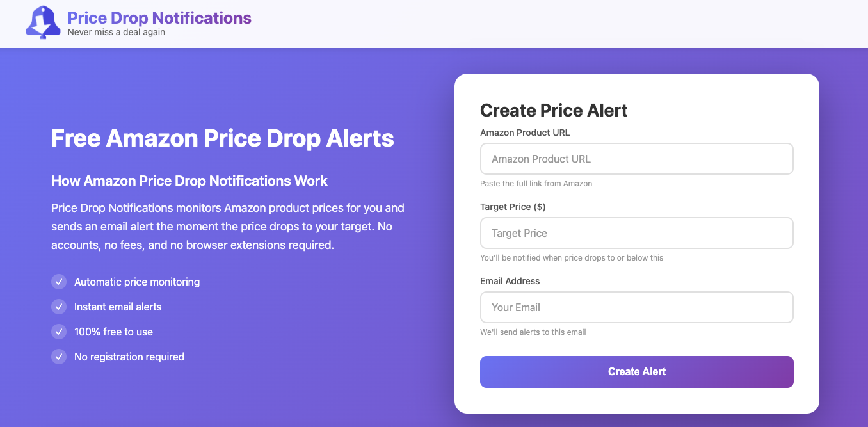Click the Amazon Product URL field label

coord(526,133)
